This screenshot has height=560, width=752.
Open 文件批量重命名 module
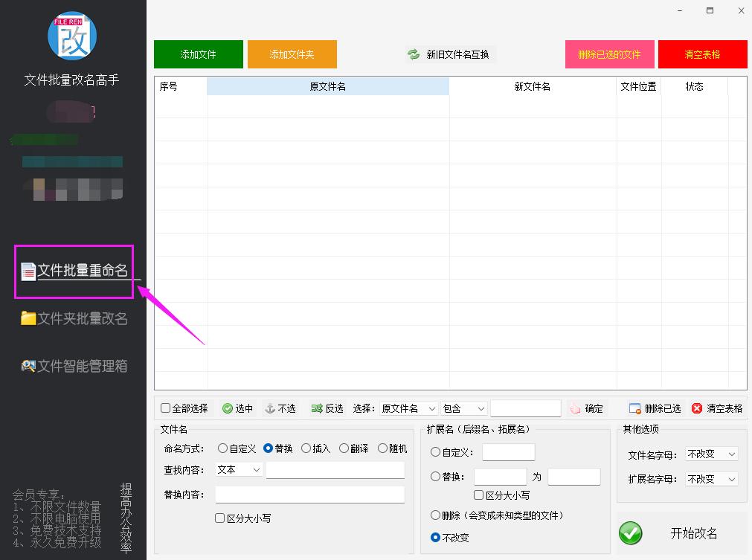[83, 271]
